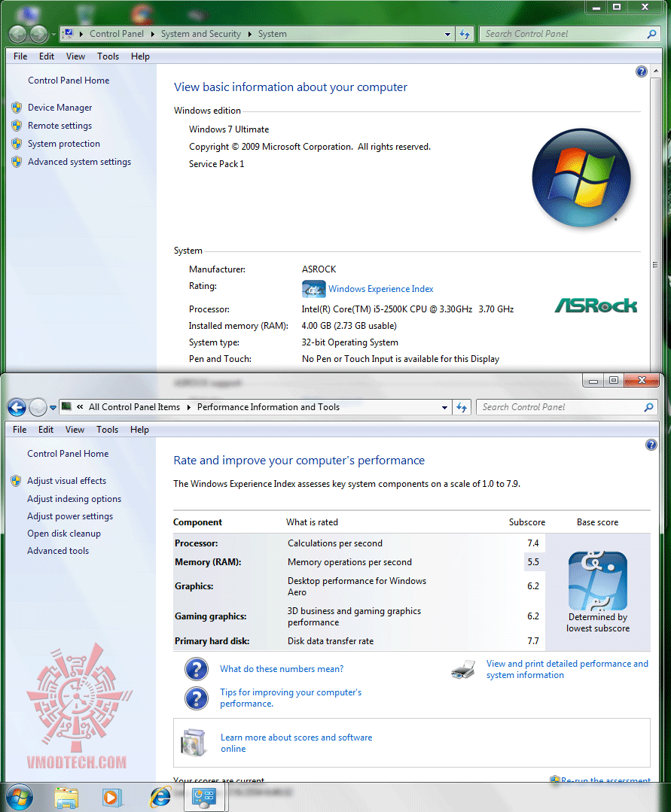Click the Processor subscore 7.4
This screenshot has height=812, width=671.
(x=533, y=544)
